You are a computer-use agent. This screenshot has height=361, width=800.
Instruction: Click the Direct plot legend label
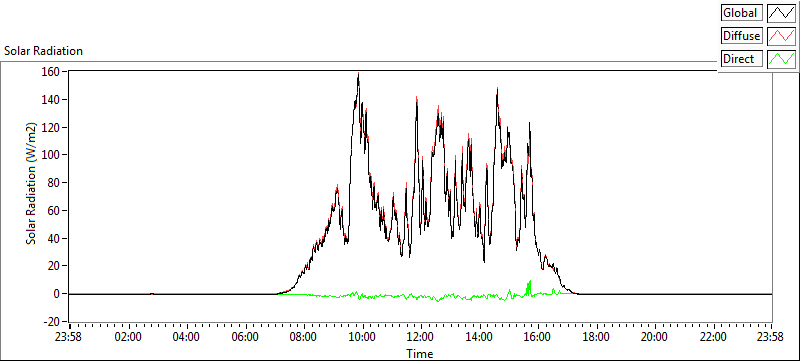(x=741, y=59)
